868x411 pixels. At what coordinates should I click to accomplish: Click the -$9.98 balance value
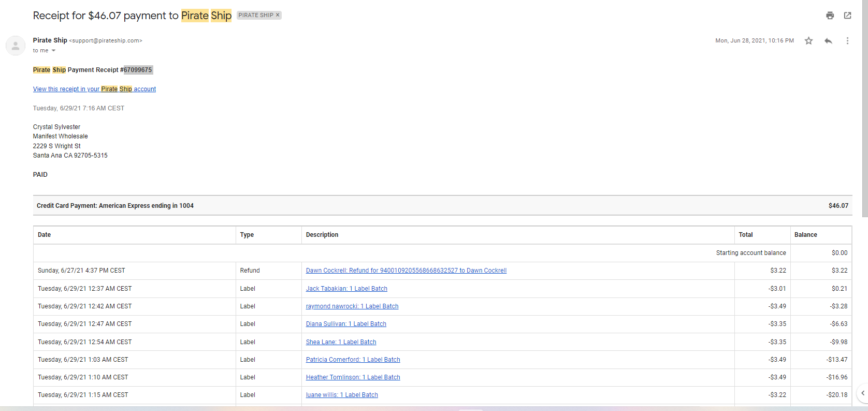click(838, 342)
